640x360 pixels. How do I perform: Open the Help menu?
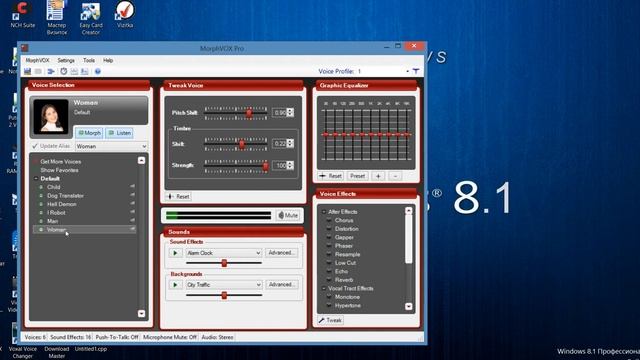tap(108, 60)
